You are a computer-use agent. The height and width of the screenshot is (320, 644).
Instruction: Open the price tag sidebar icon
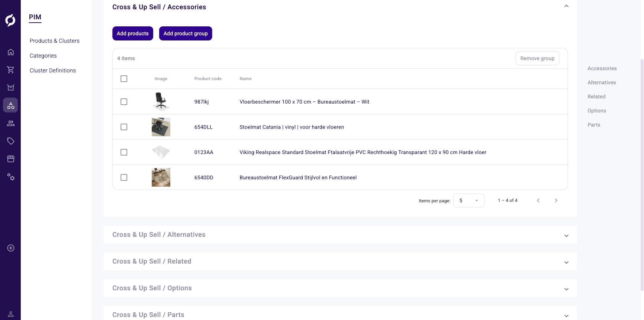point(11,141)
